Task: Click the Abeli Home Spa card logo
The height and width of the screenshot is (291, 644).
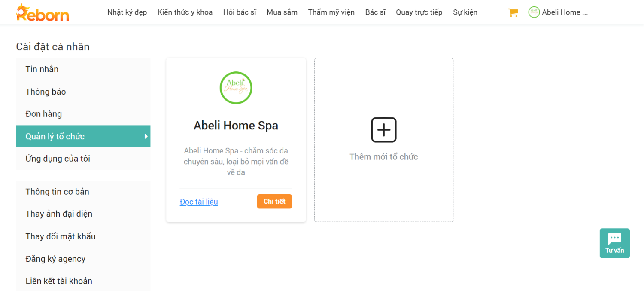Action: 236,88
